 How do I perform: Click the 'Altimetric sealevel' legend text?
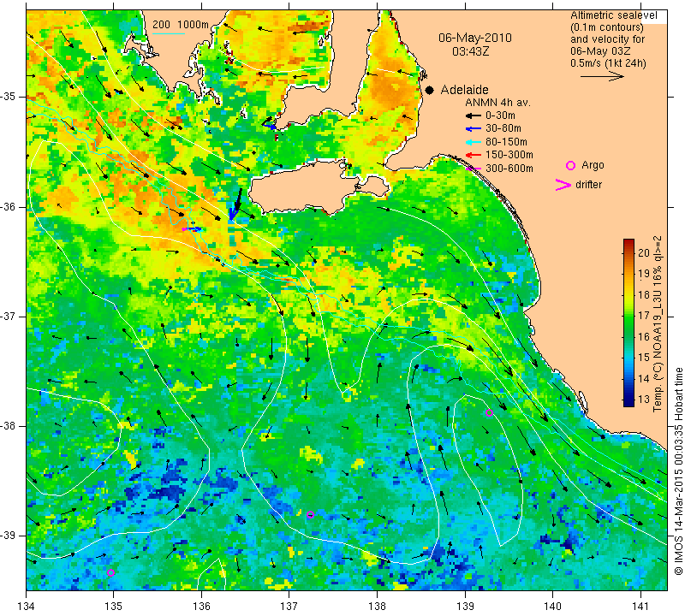pos(613,15)
